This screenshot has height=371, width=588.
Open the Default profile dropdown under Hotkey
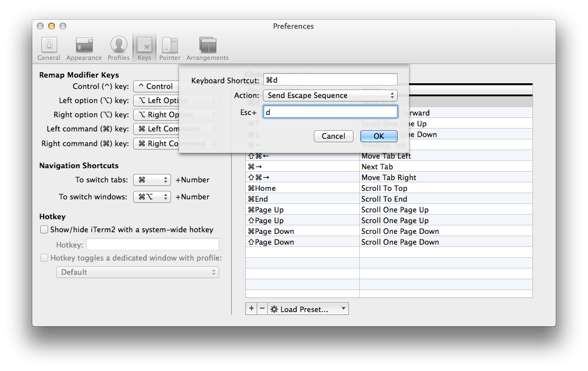coord(138,272)
